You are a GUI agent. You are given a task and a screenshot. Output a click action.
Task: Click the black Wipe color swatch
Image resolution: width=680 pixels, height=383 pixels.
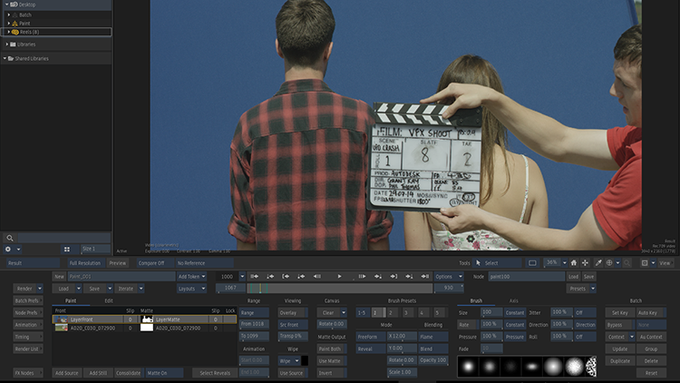tap(305, 360)
